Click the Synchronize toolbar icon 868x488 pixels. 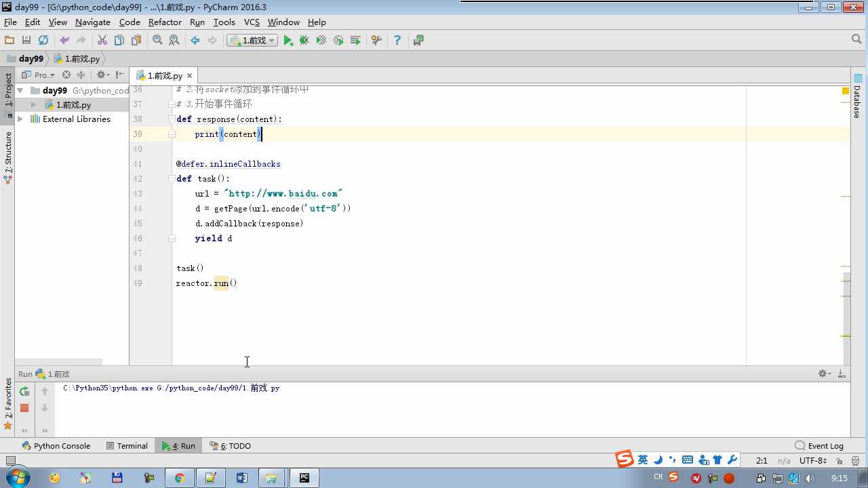pyautogui.click(x=43, y=41)
